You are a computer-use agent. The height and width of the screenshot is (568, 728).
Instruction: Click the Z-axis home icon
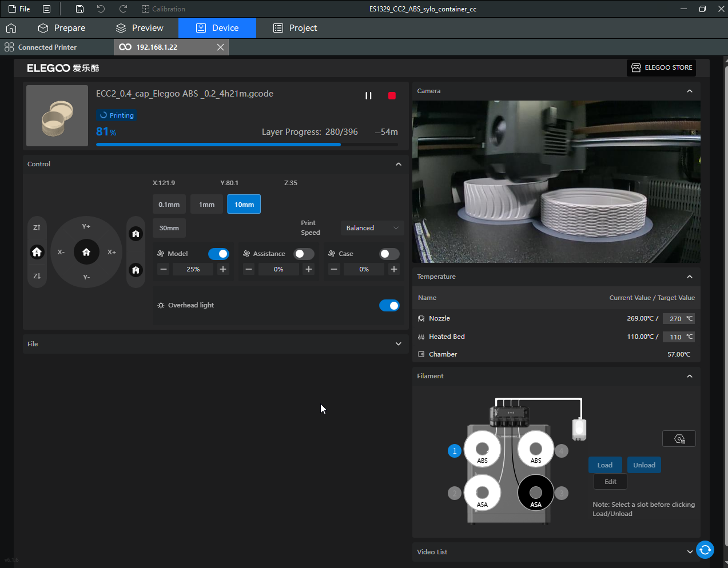coord(37,252)
